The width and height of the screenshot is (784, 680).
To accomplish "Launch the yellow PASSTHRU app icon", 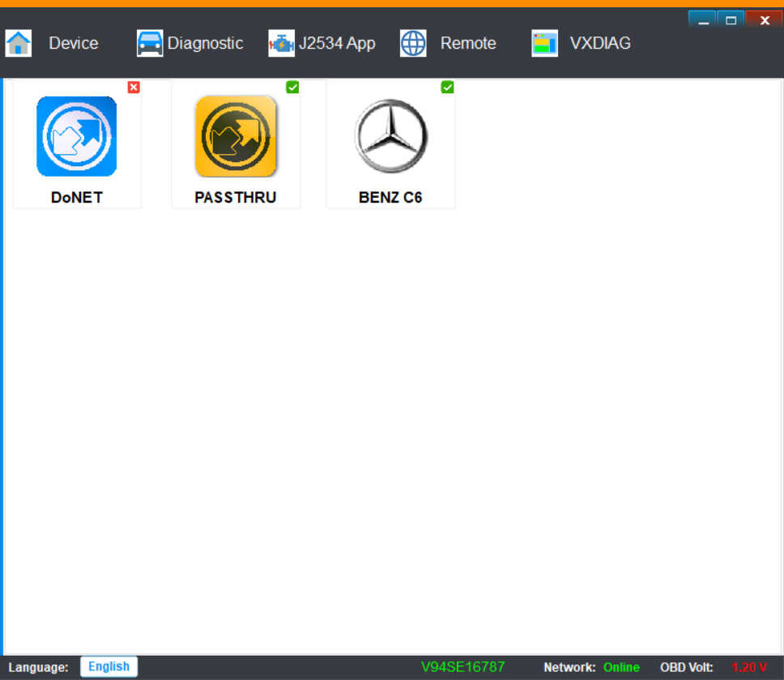I will click(x=236, y=136).
